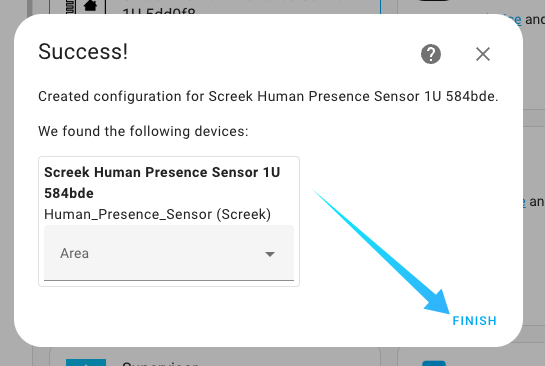545x366 pixels.
Task: Open the Supervisor card label
Action: click(x=160, y=364)
